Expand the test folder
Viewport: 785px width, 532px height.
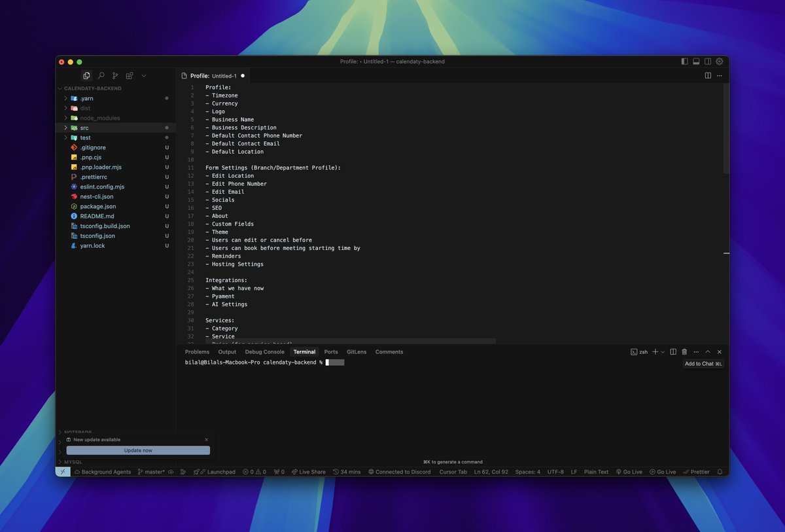pos(85,137)
